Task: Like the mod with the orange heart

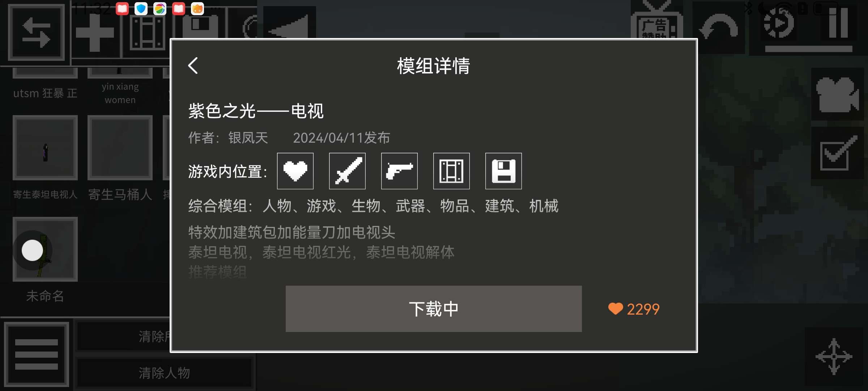Action: [615, 309]
